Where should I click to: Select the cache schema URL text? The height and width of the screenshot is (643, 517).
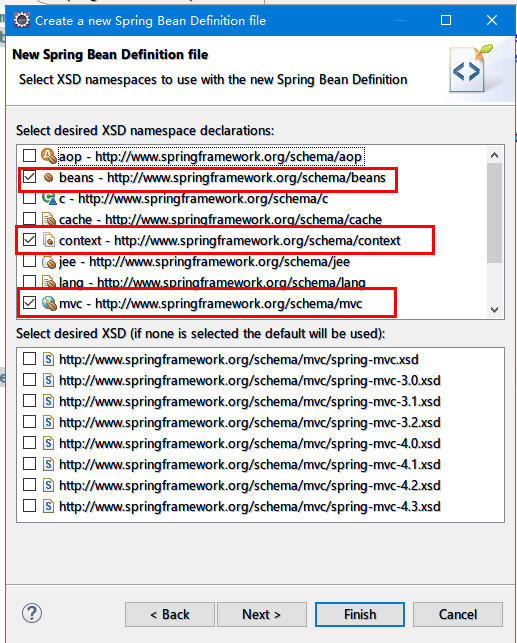(244, 219)
